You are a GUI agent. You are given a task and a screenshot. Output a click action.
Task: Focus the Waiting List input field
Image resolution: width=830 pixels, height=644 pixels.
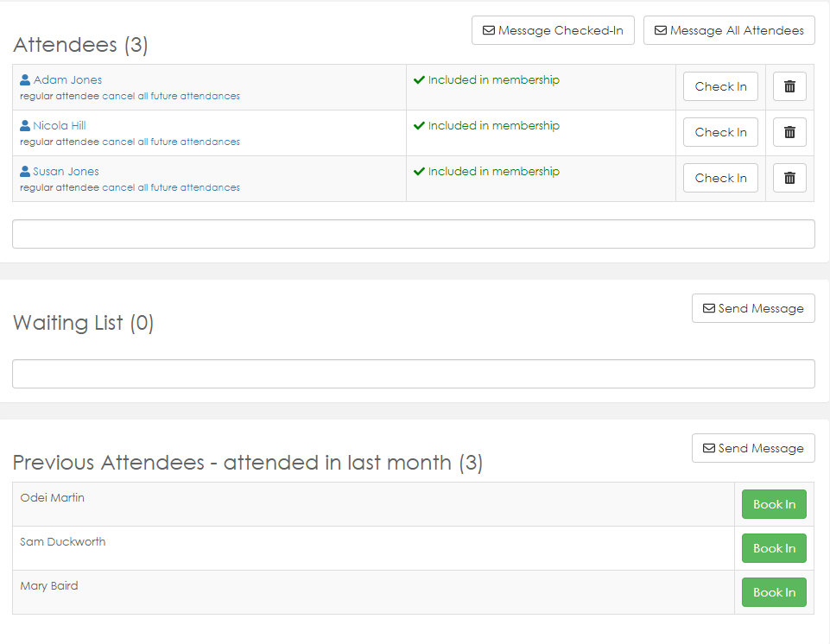413,374
